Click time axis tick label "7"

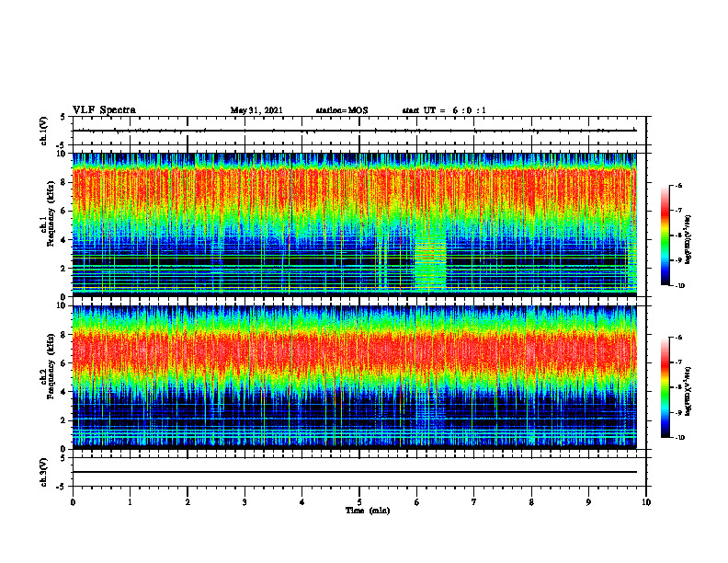(x=474, y=502)
